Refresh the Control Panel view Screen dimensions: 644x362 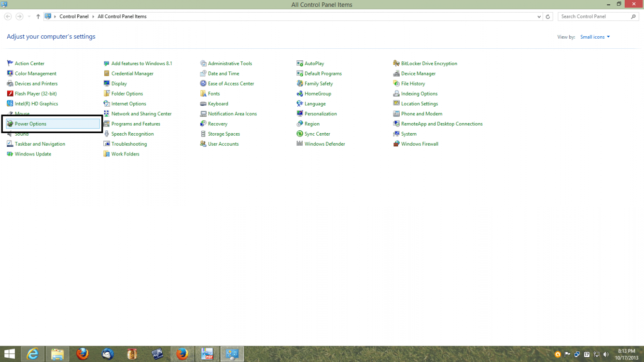tap(548, 16)
